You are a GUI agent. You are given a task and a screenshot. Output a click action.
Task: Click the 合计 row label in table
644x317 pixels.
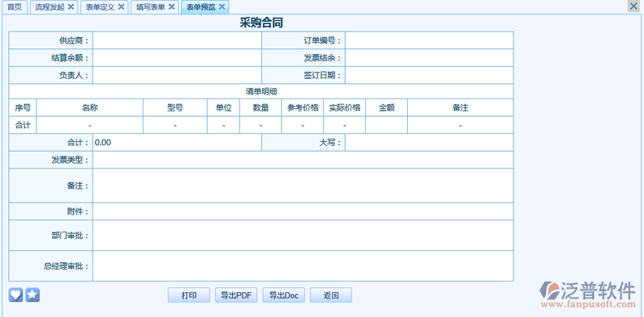[x=23, y=125]
